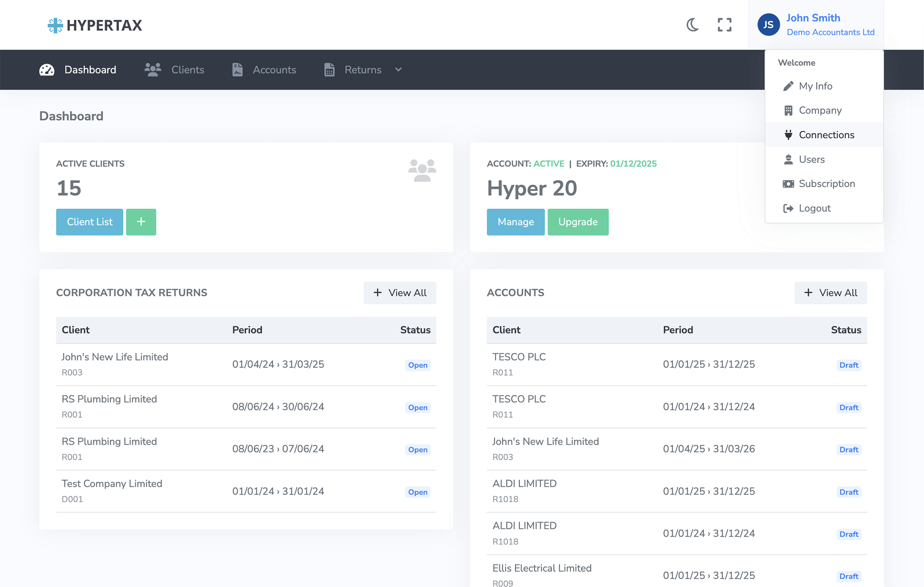Click the Accounts document icon in navbar

click(237, 70)
